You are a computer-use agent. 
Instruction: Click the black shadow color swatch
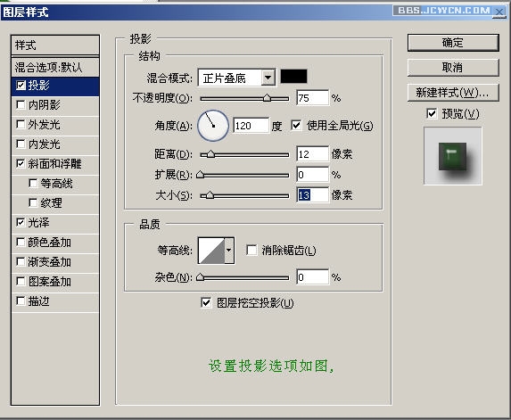tap(293, 77)
